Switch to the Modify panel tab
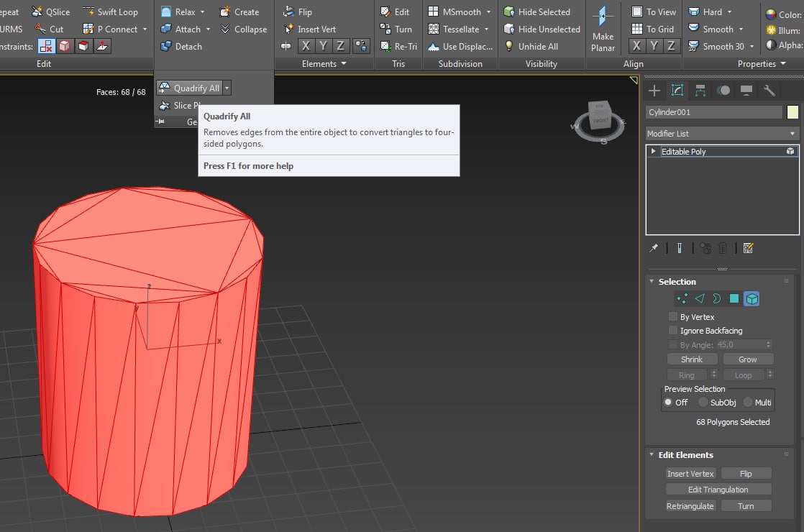This screenshot has width=804, height=532. click(677, 91)
